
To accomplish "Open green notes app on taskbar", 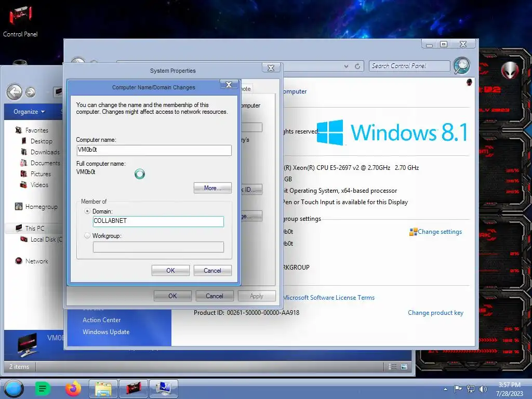I will (x=43, y=389).
